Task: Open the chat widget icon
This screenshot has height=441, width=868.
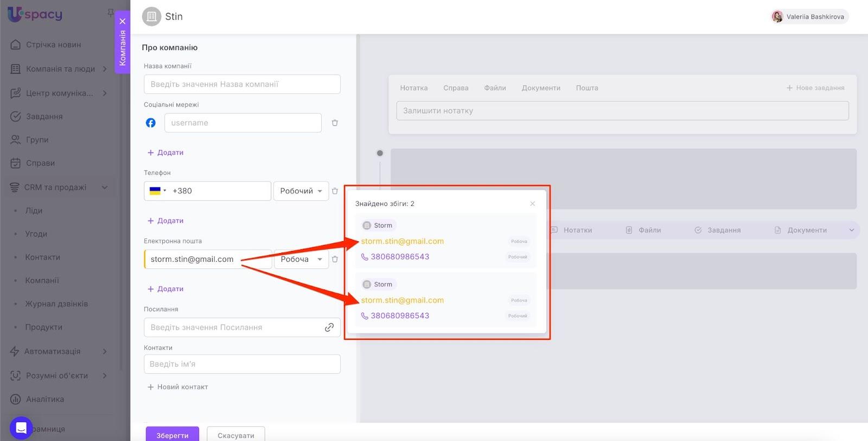Action: (21, 427)
